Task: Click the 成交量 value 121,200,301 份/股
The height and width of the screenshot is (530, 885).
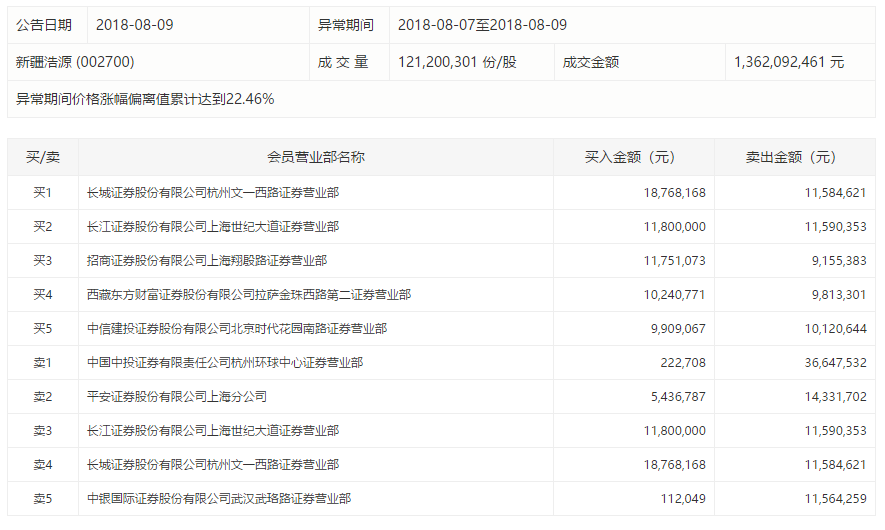Action: (x=457, y=62)
